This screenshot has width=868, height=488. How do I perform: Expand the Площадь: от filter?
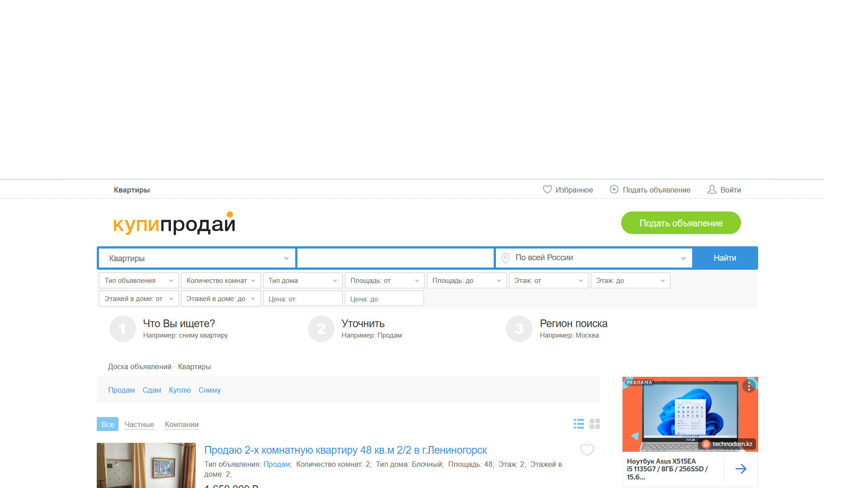click(x=384, y=281)
